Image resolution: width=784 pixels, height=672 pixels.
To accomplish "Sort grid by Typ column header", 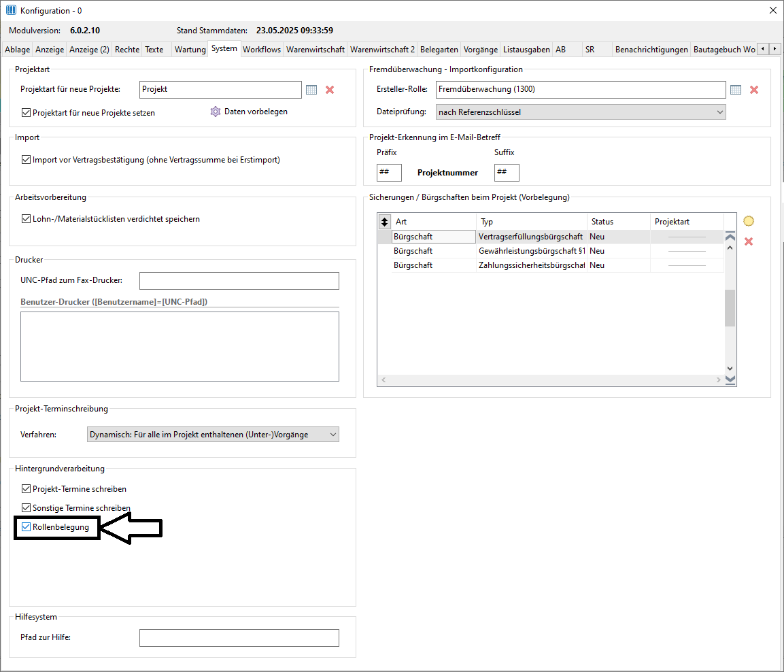I will [x=532, y=222].
